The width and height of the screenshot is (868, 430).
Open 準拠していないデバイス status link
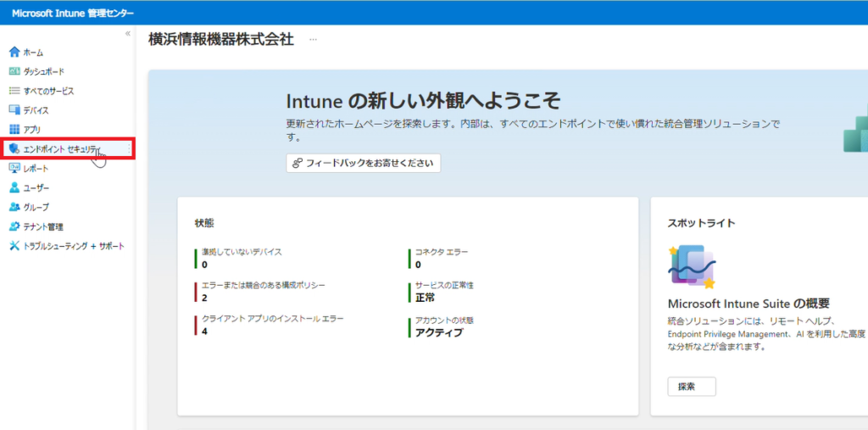[x=242, y=252]
